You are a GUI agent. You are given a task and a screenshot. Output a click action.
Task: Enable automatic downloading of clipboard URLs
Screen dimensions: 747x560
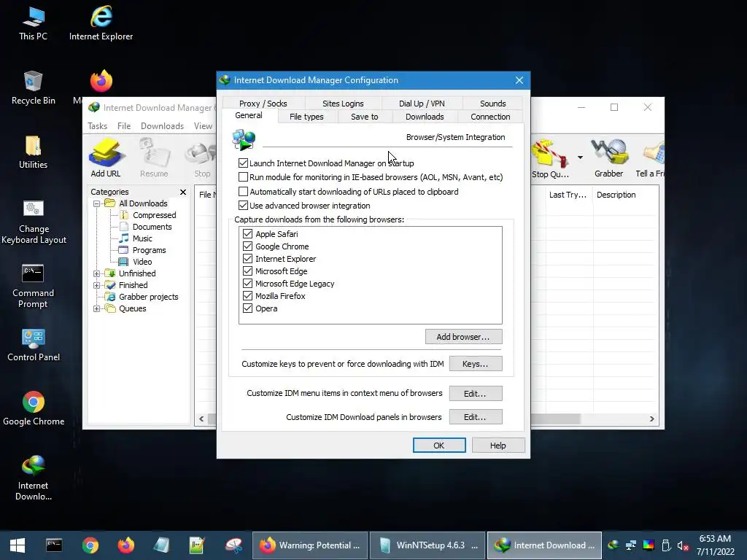(243, 192)
